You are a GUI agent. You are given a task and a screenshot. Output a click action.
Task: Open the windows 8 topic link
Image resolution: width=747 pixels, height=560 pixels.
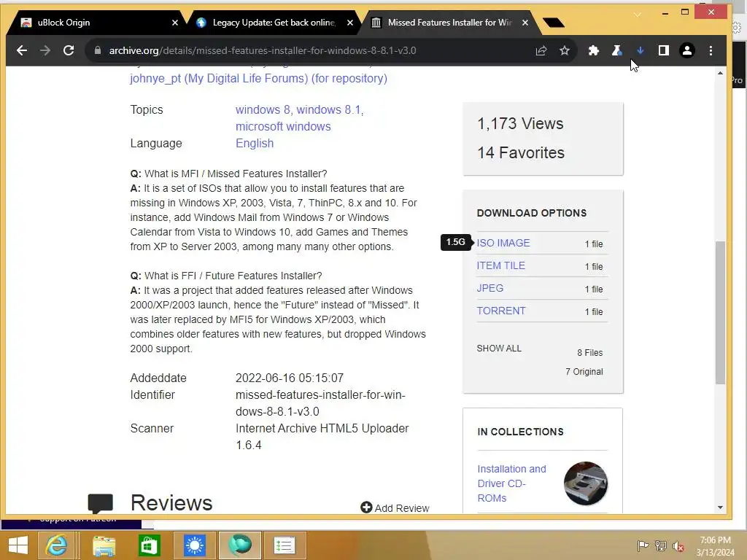point(263,109)
